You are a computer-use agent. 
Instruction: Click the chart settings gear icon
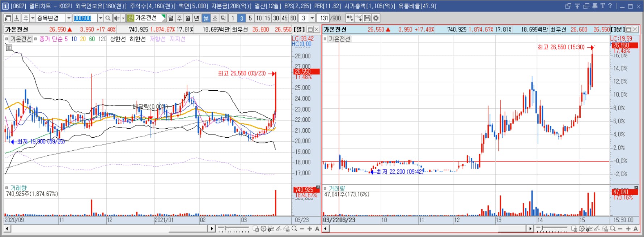376,18
